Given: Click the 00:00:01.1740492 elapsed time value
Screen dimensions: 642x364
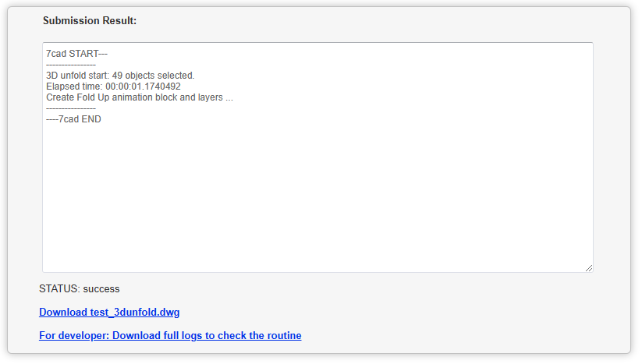Looking at the screenshot, I should (x=144, y=87).
